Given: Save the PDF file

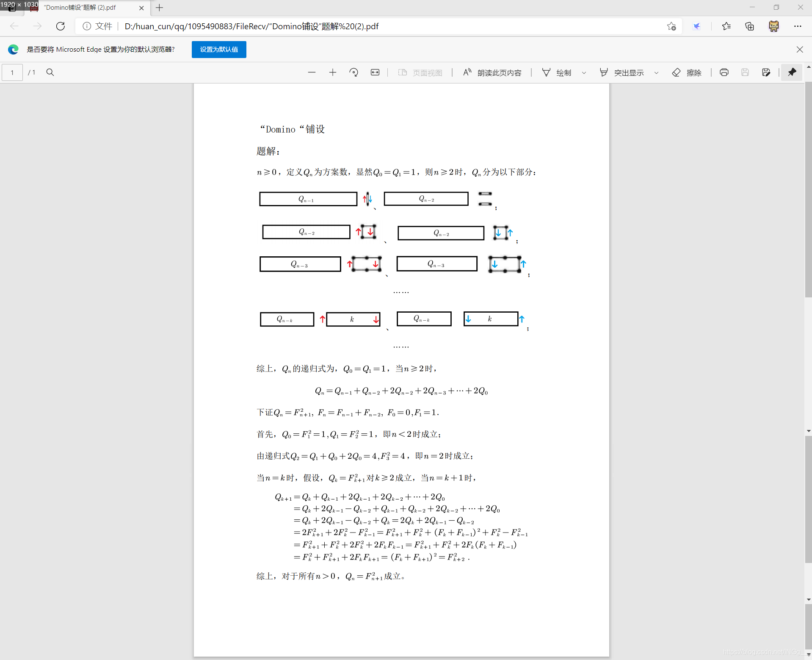Looking at the screenshot, I should [745, 72].
